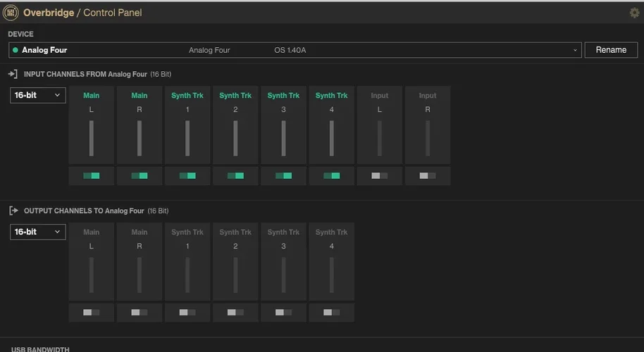Image resolution: width=644 pixels, height=352 pixels.
Task: Enable output Synth Trk 3 toggle
Action: 283,312
